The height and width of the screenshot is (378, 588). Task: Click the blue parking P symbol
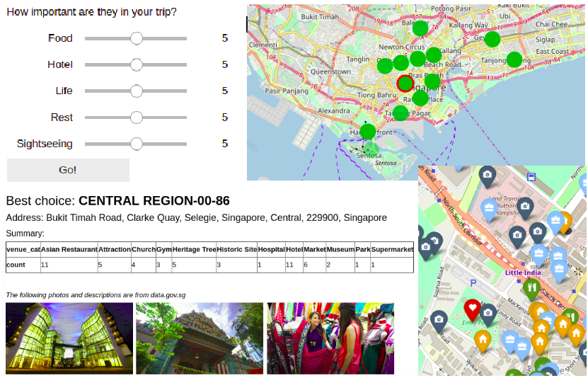tap(473, 283)
